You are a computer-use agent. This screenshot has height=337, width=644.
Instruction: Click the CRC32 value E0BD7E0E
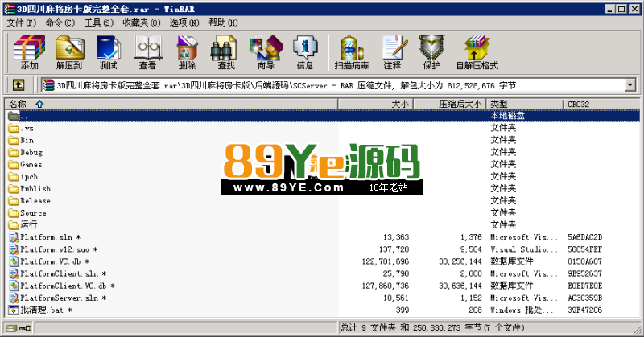click(585, 286)
